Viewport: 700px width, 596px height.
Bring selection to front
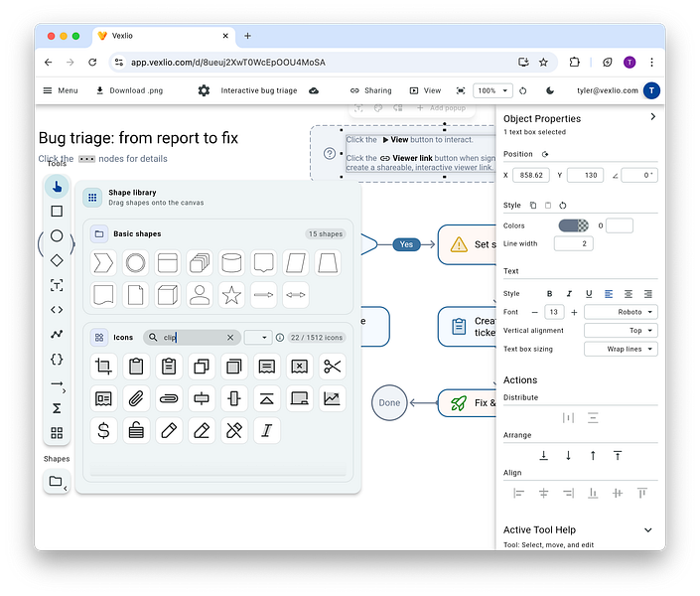[618, 455]
